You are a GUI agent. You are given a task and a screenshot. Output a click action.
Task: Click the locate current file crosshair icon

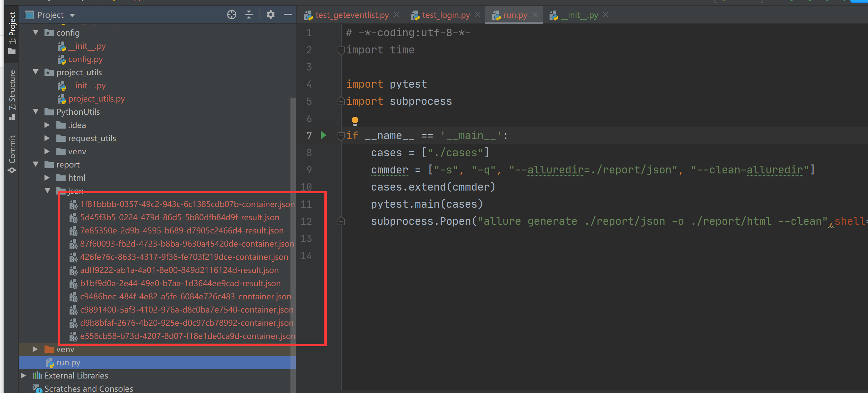click(231, 15)
